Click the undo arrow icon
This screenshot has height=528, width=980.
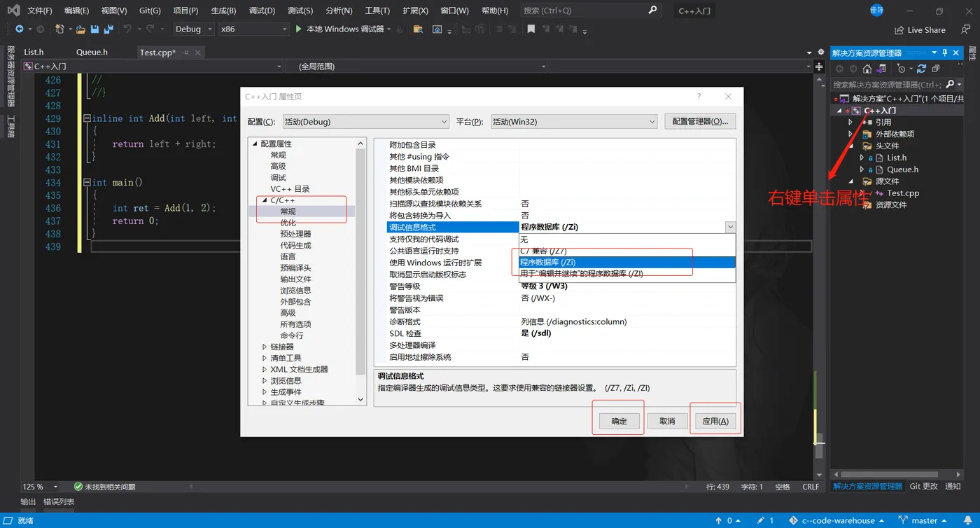pyautogui.click(x=127, y=29)
